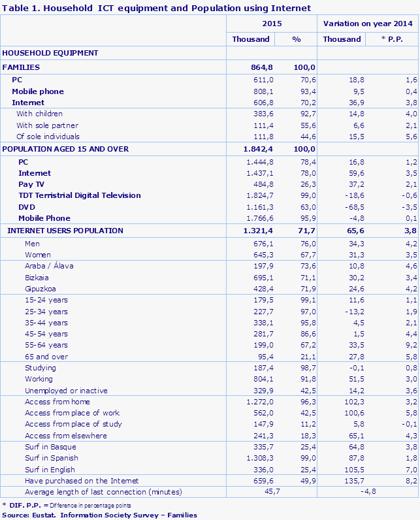Image resolution: width=420 pixels, height=520 pixels.
Task: Select the 'FAMILIES' row label
Action: click(21, 67)
